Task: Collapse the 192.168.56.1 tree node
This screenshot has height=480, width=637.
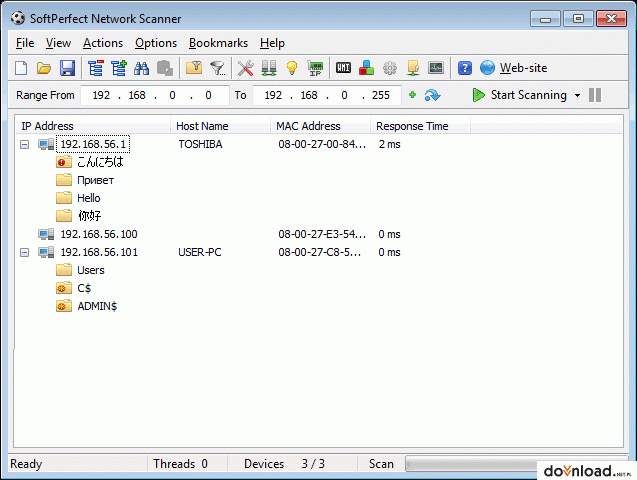Action: pos(25,144)
